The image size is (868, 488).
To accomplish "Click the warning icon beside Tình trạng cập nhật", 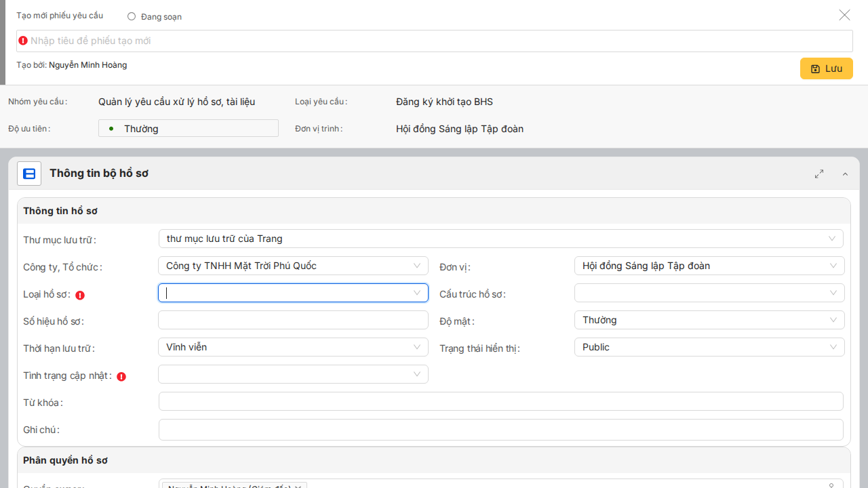I will click(121, 376).
